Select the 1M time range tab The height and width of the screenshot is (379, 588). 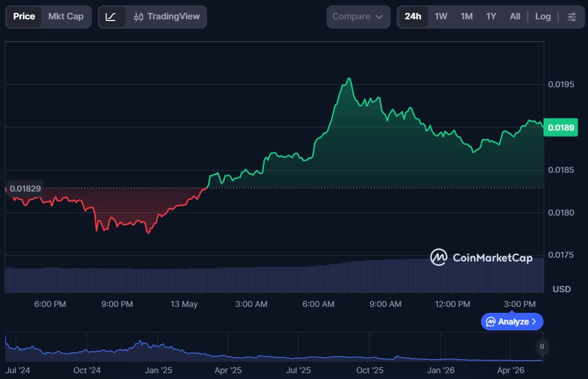466,16
